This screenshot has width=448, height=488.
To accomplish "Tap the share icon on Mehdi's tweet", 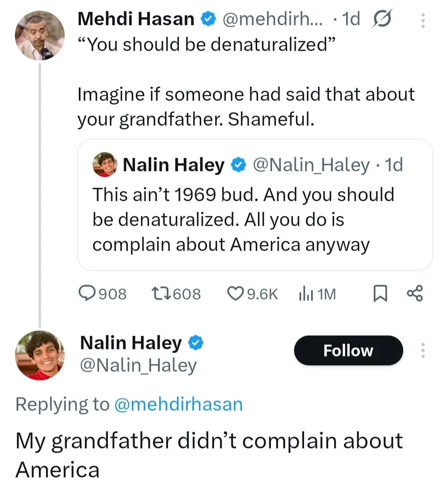I will click(415, 293).
